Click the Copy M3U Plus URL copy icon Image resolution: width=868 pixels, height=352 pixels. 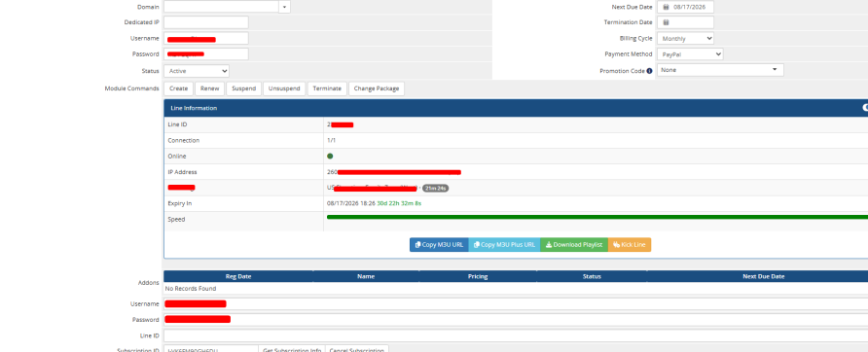click(x=477, y=245)
